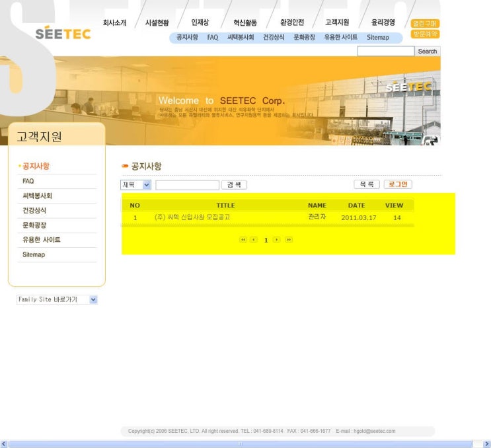Click the 관리자 author name cell
Image resolution: width=491 pixels, height=448 pixels.
317,217
